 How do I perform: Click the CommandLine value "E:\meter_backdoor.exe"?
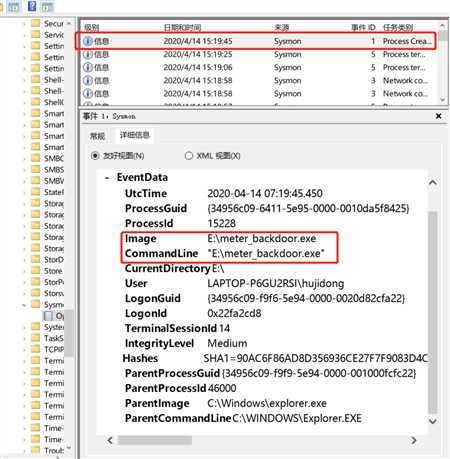[266, 254]
